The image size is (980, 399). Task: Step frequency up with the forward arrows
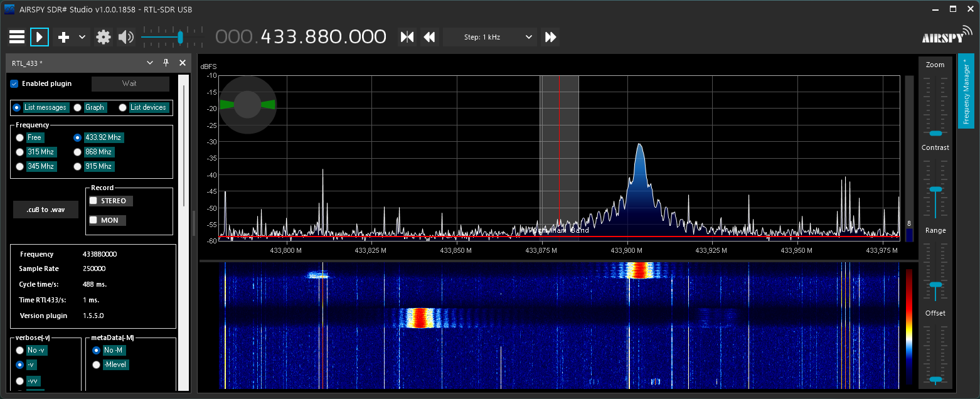(550, 37)
